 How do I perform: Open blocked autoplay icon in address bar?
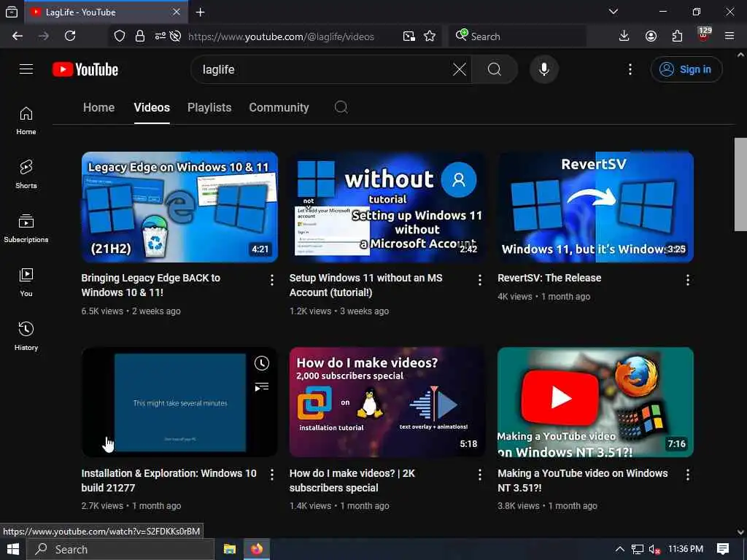[175, 36]
